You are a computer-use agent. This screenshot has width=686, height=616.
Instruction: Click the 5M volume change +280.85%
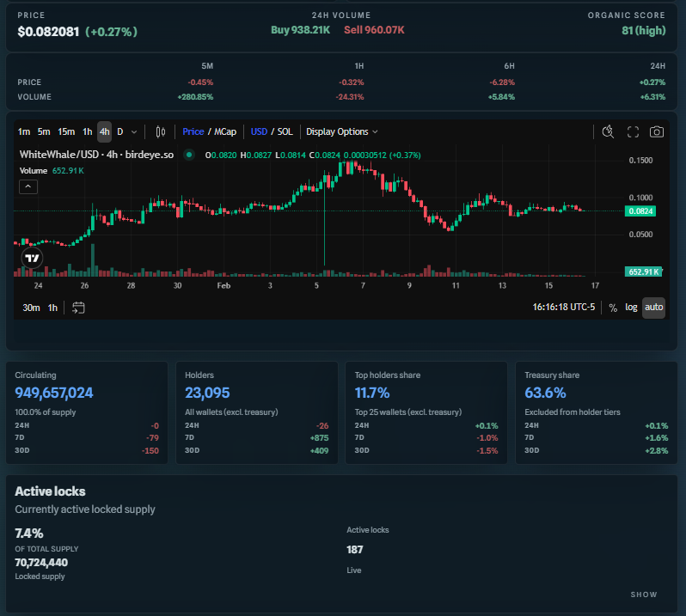pyautogui.click(x=195, y=97)
